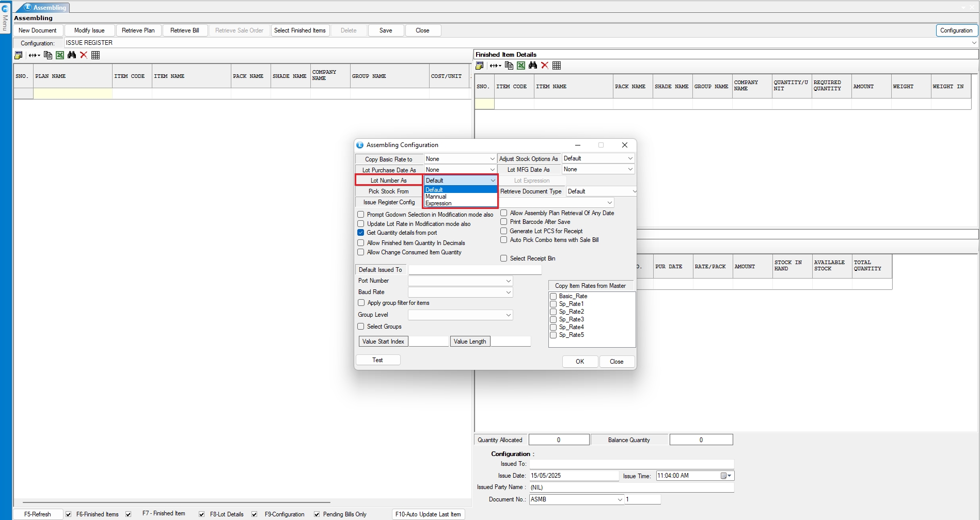The width and height of the screenshot is (980, 520).
Task: Click the Excel export icon in Finished Item Details
Action: pyautogui.click(x=521, y=66)
